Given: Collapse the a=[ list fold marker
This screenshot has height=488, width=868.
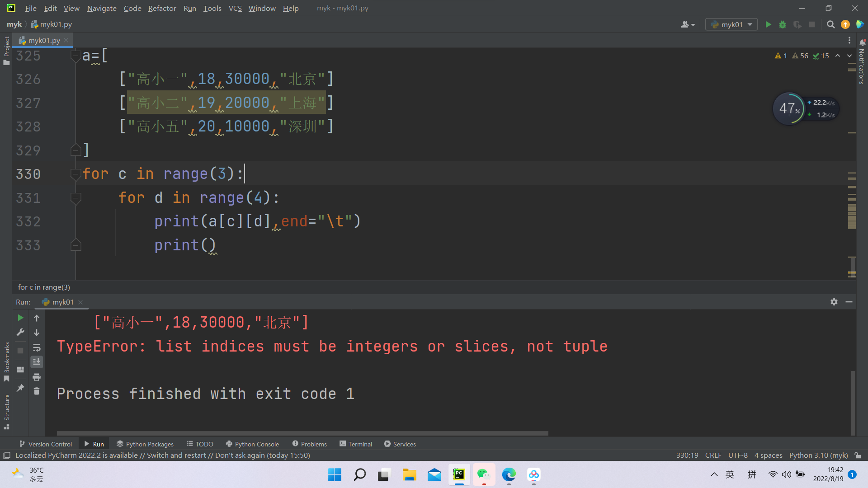Looking at the screenshot, I should point(75,56).
